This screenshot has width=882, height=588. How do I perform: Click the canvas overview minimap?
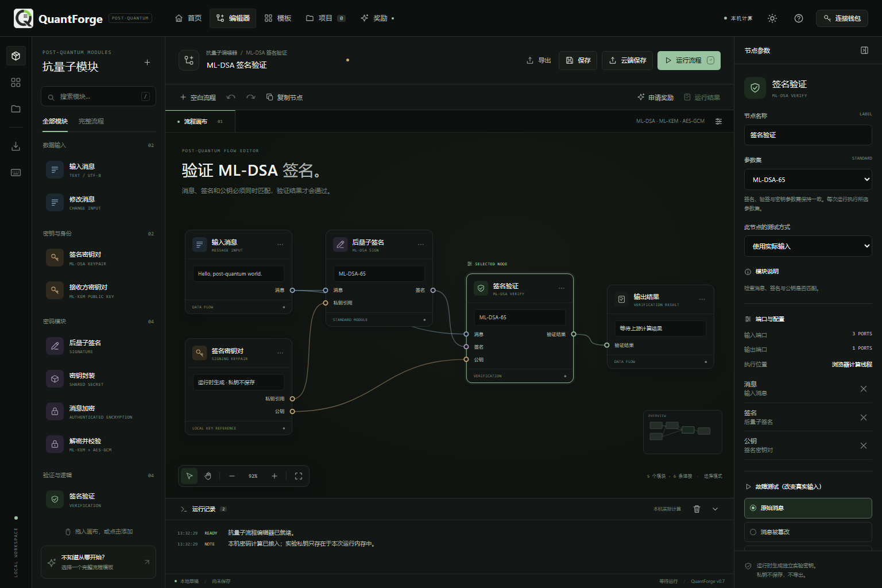pyautogui.click(x=683, y=432)
